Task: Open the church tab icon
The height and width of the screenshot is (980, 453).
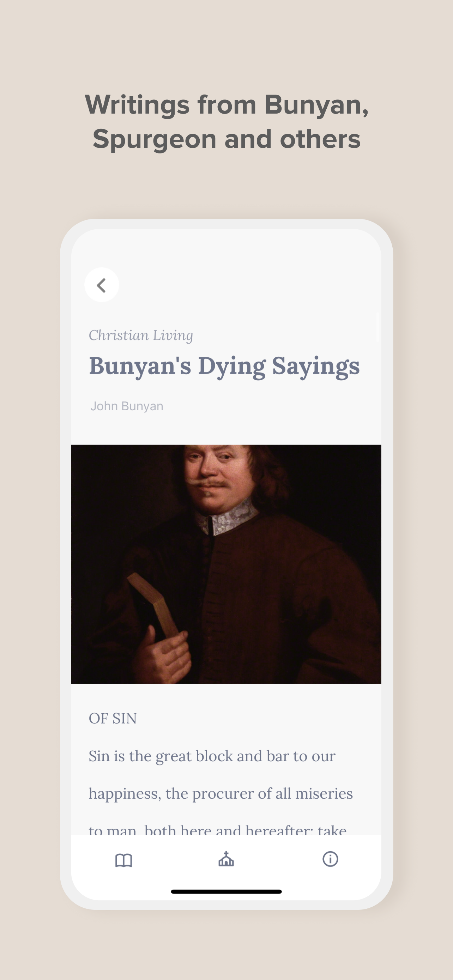Action: [x=226, y=859]
